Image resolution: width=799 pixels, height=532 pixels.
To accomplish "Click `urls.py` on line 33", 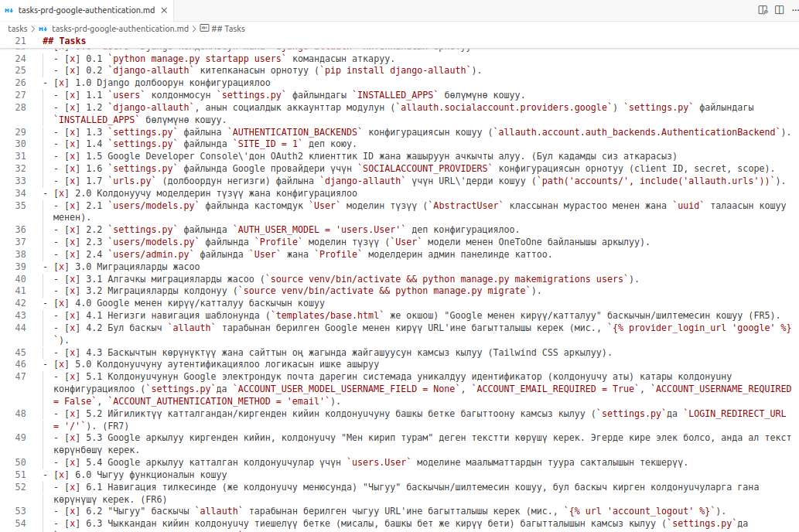I will click(x=132, y=181).
